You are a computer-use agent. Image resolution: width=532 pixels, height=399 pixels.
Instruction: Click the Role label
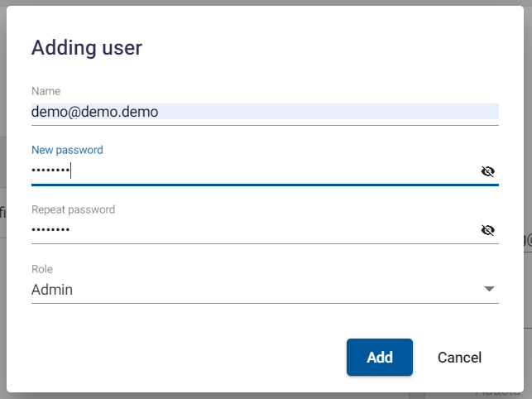click(42, 269)
